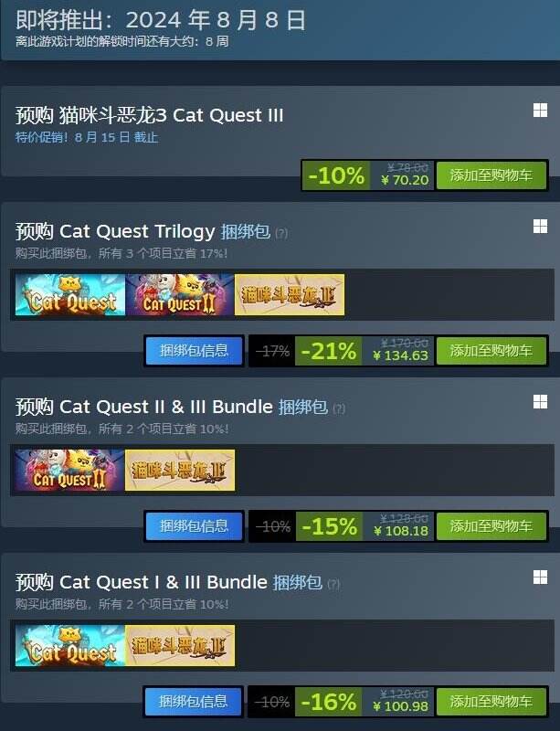Click question mark beside Cat Quest I & III Bundle
This screenshot has width=560, height=731.
tap(333, 584)
